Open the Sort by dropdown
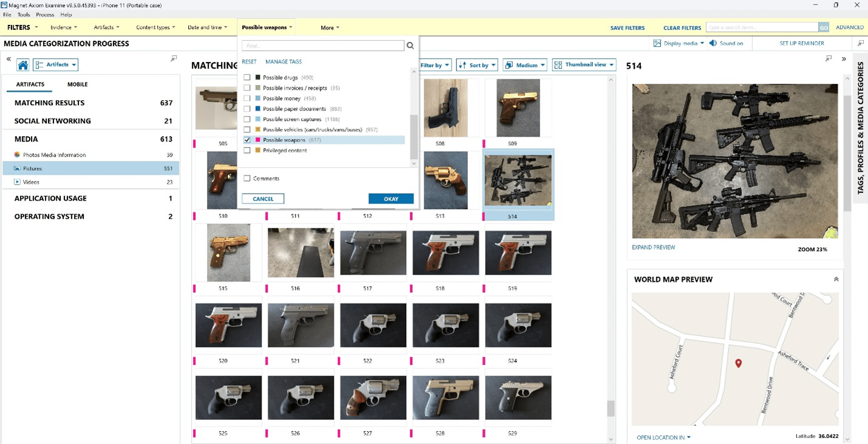 click(477, 64)
